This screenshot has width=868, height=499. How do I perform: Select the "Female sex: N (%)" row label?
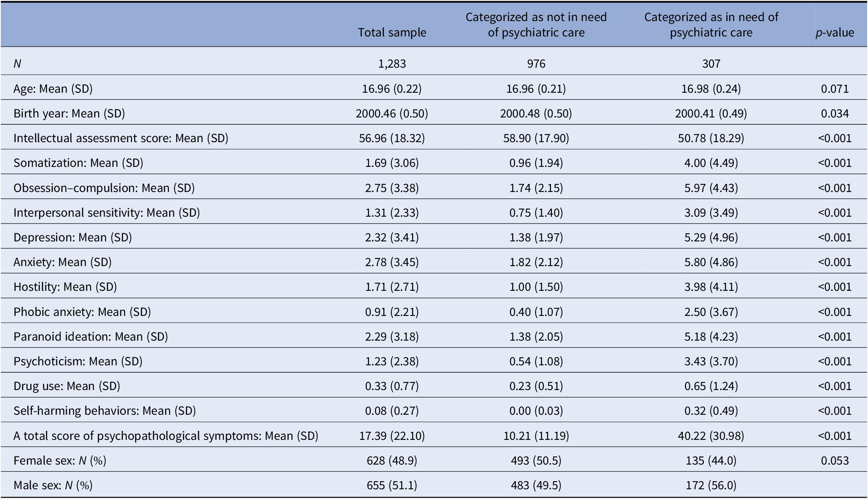(60, 461)
